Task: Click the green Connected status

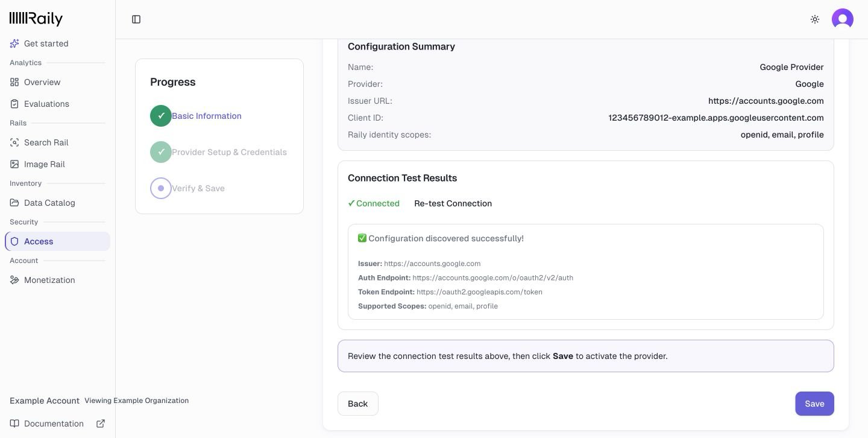Action: coord(374,203)
